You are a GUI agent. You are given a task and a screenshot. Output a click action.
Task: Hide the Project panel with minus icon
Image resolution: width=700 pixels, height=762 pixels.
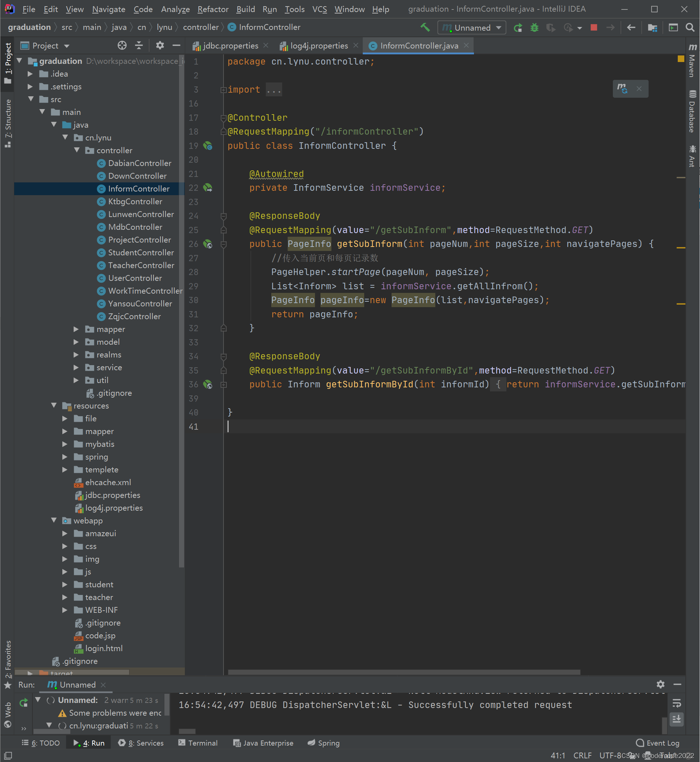[x=176, y=46]
